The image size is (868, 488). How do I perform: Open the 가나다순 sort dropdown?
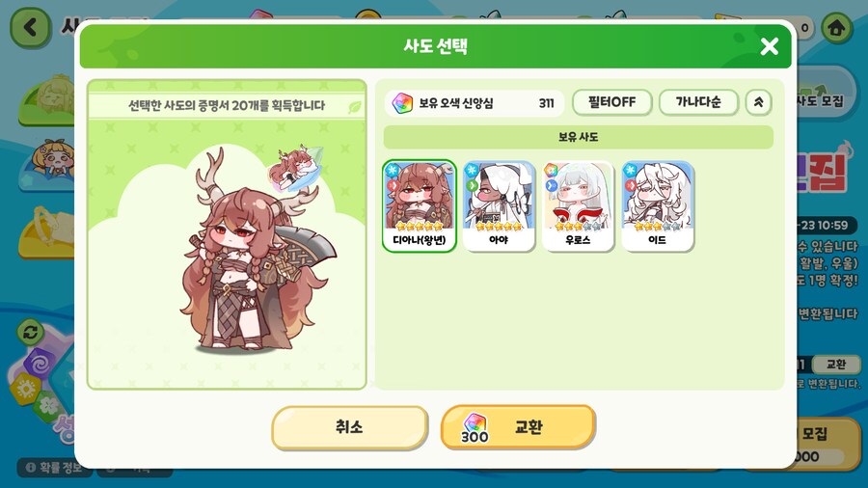[x=698, y=102]
